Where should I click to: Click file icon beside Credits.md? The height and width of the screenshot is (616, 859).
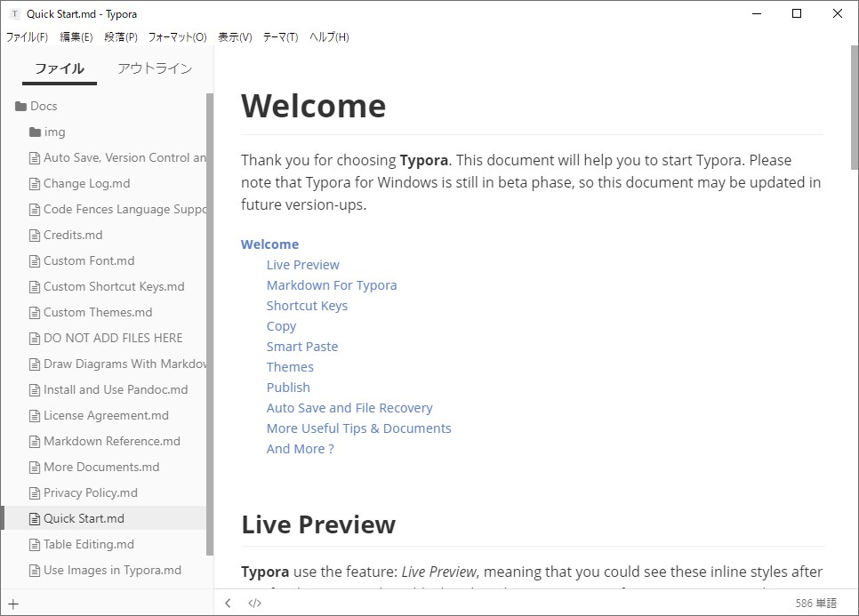click(x=35, y=236)
